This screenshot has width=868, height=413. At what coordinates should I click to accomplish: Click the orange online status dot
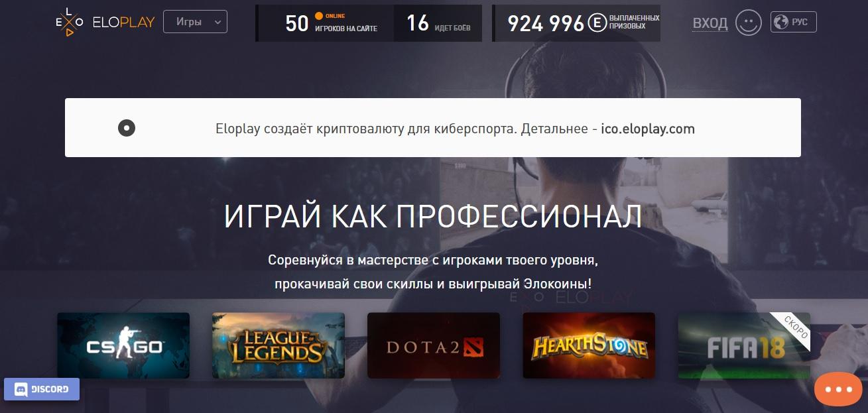(x=318, y=15)
